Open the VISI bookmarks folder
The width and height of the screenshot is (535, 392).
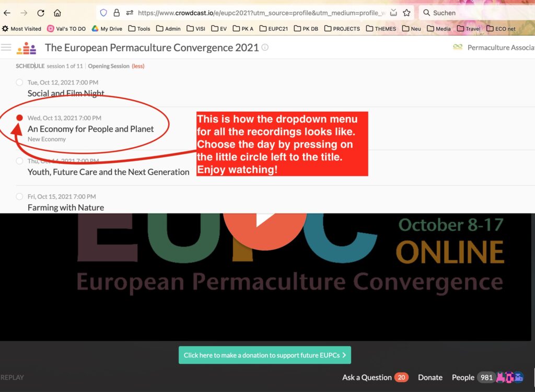click(196, 29)
